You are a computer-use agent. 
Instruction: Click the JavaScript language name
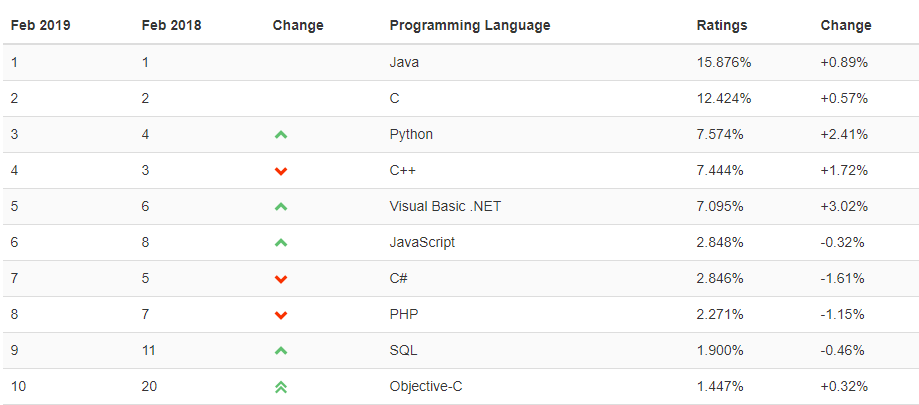pos(422,243)
